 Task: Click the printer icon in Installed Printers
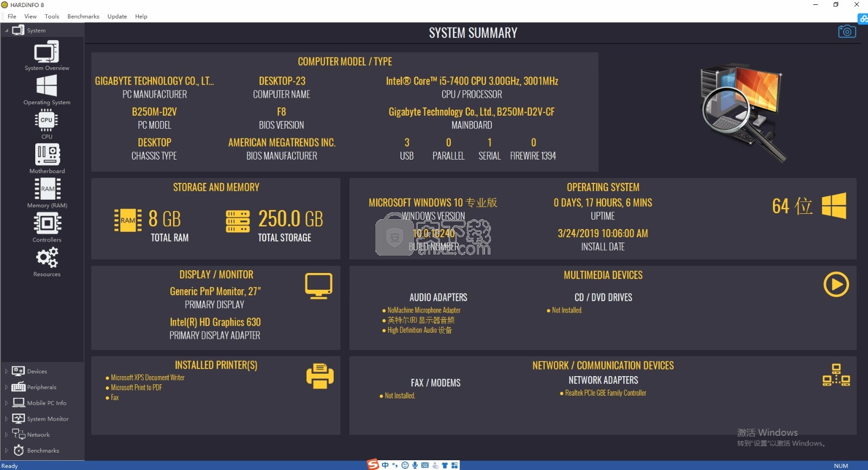tap(320, 376)
